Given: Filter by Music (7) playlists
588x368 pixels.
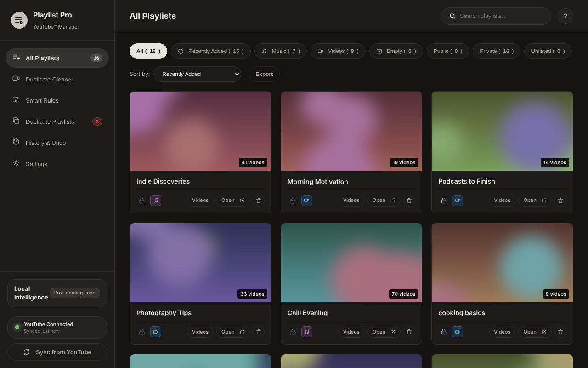Looking at the screenshot, I should click(281, 51).
